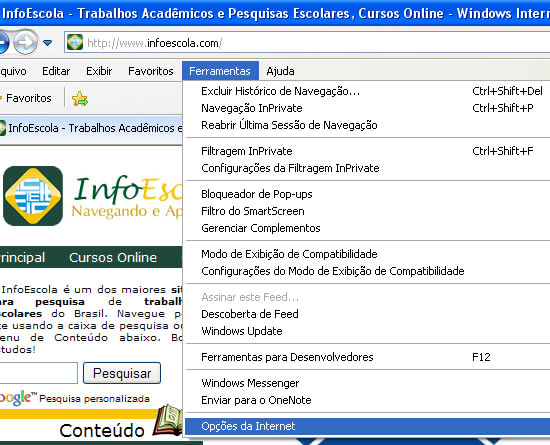
Task: Choose Enviar para o OneNote
Action: click(367, 400)
